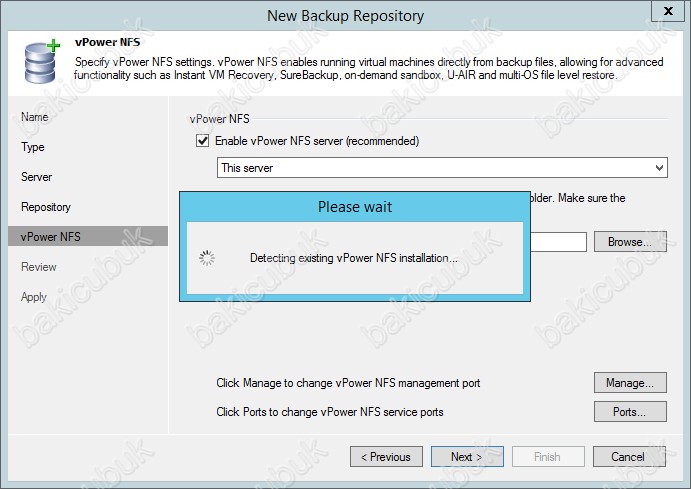Click the Next button
The width and height of the screenshot is (691, 489).
[467, 457]
